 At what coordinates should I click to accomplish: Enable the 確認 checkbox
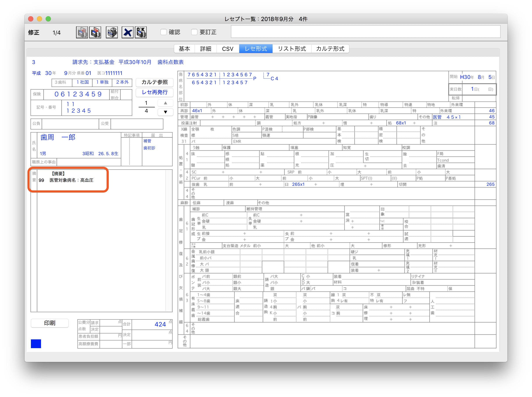coord(164,32)
